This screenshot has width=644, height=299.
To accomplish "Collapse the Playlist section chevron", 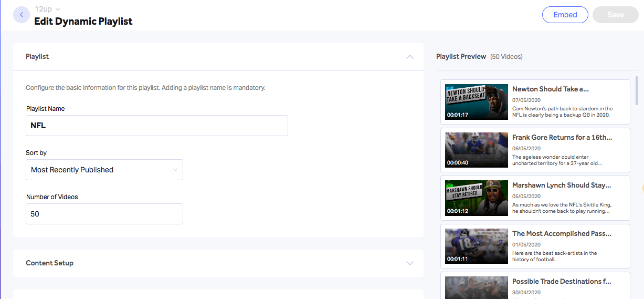I will (410, 57).
